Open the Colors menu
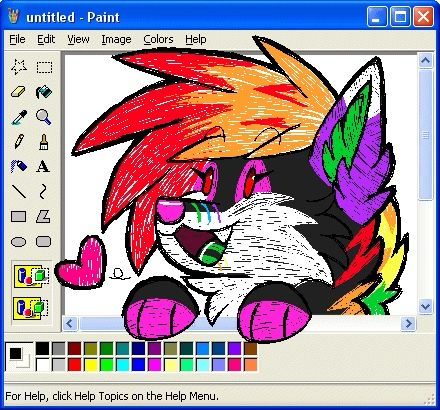440x410 pixels. 158,39
